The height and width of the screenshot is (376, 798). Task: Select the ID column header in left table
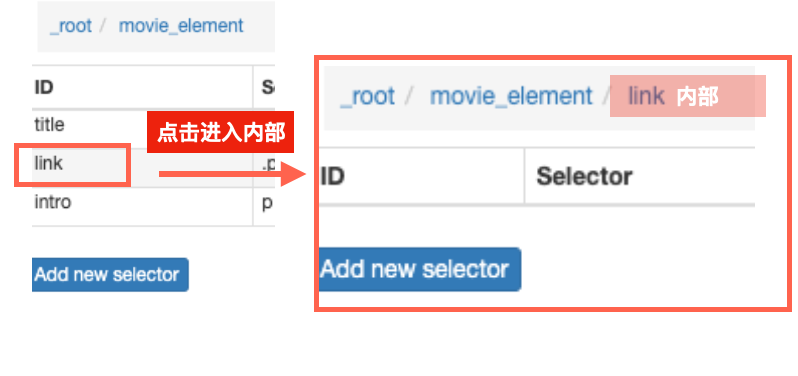44,88
